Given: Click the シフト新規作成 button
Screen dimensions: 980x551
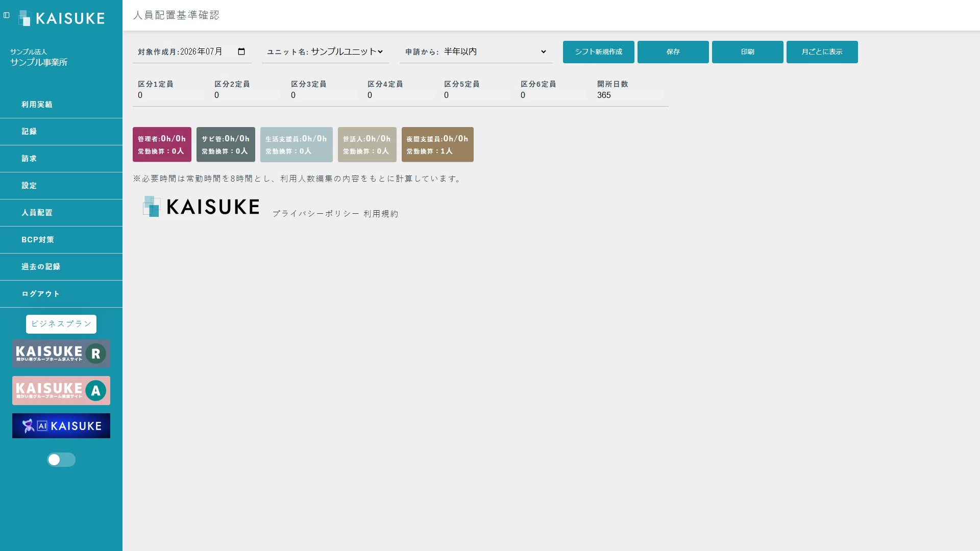Looking at the screenshot, I should pyautogui.click(x=599, y=52).
